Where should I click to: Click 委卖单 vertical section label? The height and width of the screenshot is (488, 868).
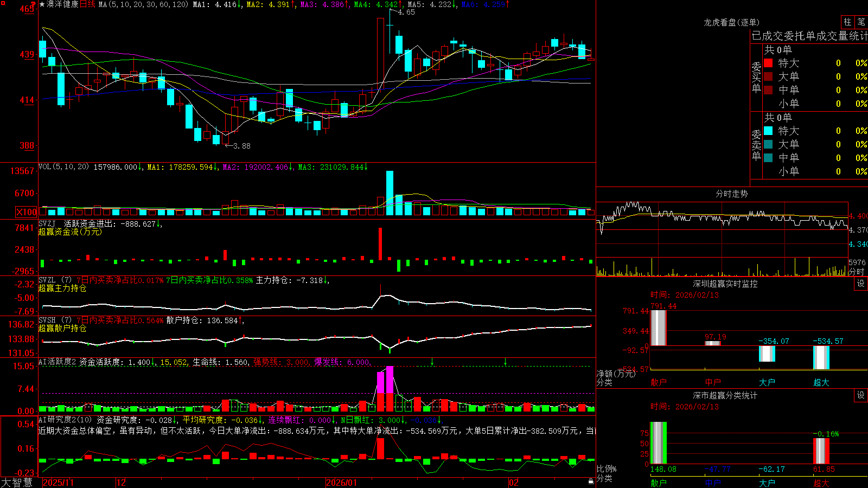pos(756,145)
